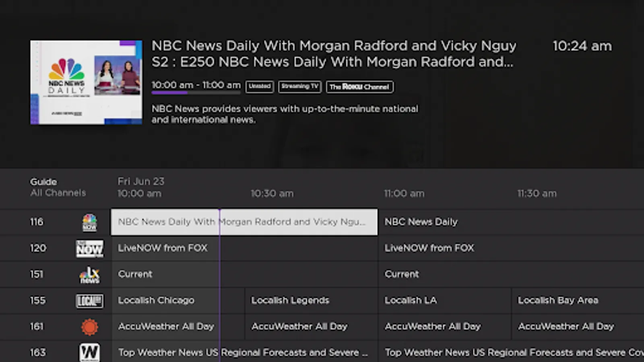Open Localish LA program
Screen dimensions: 644x362
pyautogui.click(x=445, y=300)
